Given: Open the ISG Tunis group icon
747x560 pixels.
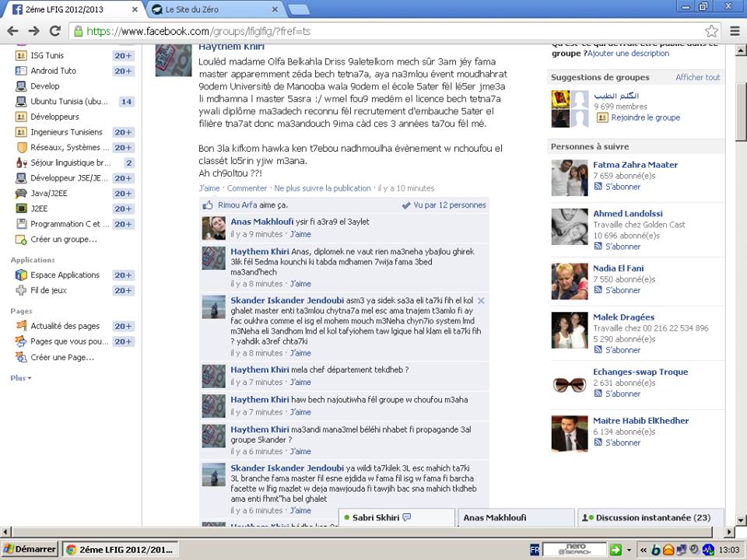Looking at the screenshot, I should coord(21,56).
